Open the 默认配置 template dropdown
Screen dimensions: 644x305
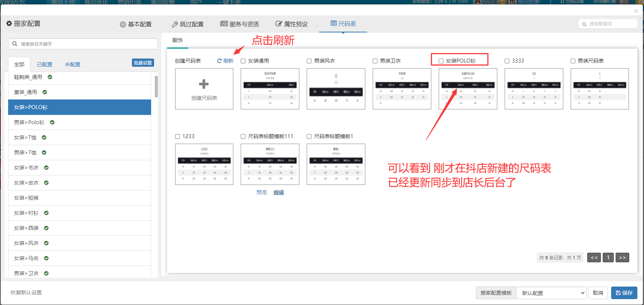pyautogui.click(x=551, y=293)
